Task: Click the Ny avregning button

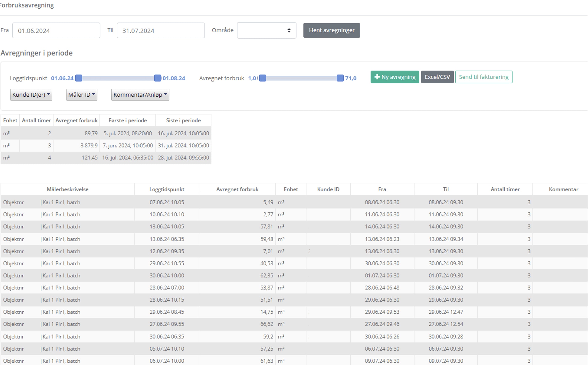Action: [x=395, y=77]
